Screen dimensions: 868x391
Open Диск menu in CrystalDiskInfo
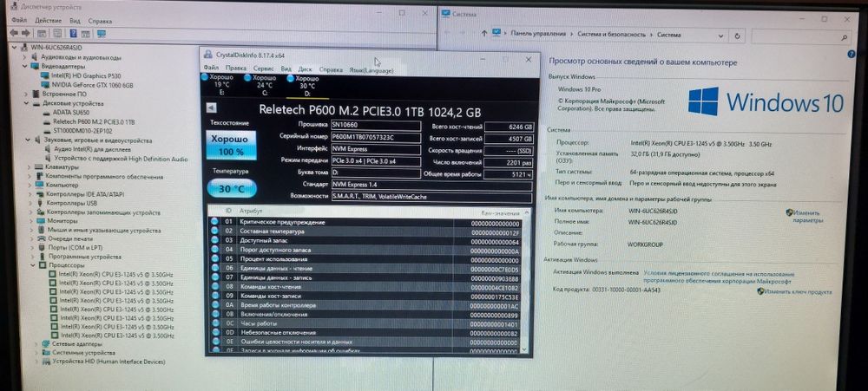pyautogui.click(x=305, y=69)
